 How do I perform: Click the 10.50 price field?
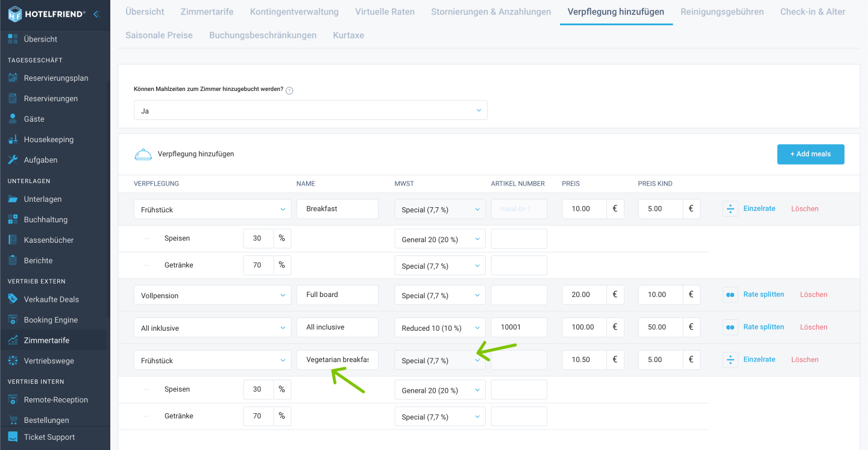click(x=585, y=360)
